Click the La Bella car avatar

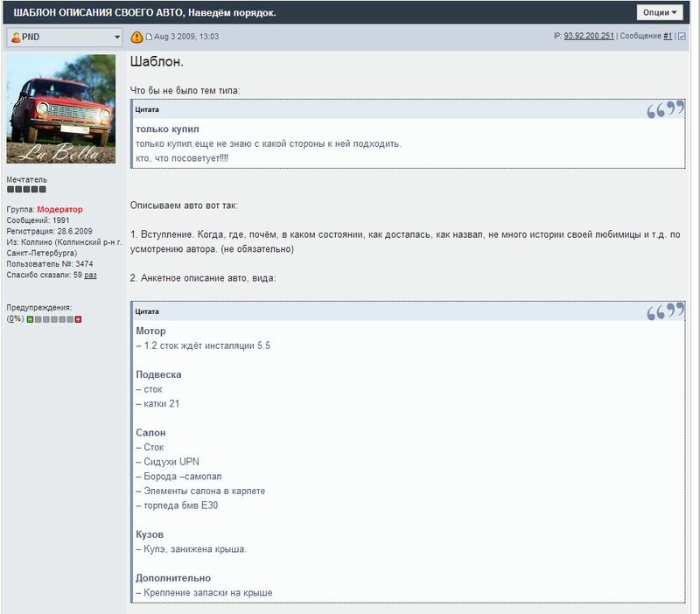(60, 108)
